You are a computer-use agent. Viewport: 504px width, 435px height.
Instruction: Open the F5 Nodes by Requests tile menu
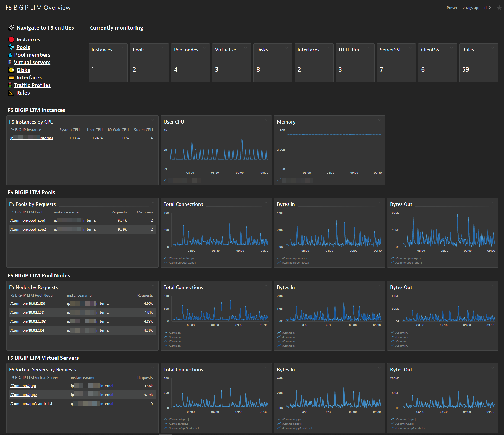(153, 285)
